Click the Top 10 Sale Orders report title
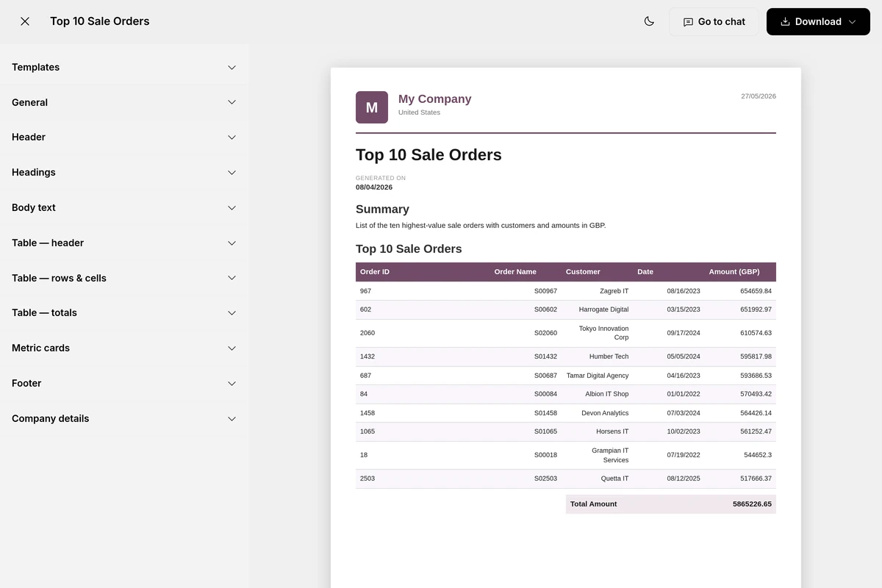 pos(429,154)
